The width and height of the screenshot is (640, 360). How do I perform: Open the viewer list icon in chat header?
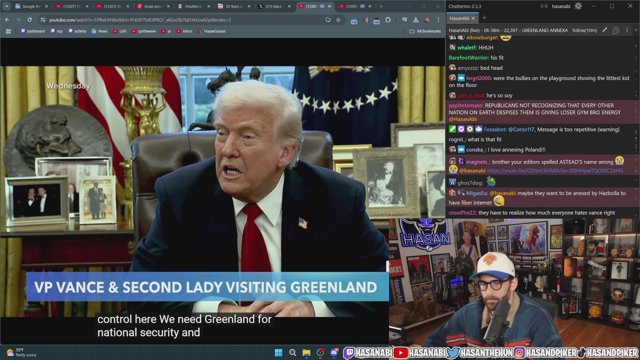(616, 30)
